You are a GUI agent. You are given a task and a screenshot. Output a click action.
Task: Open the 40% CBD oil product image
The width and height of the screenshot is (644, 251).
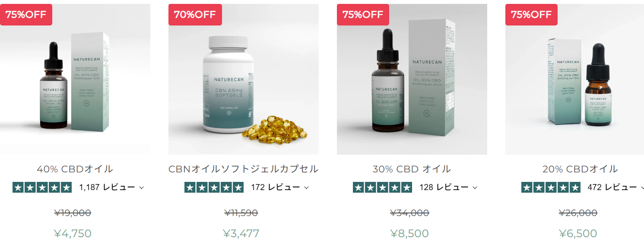tap(75, 79)
